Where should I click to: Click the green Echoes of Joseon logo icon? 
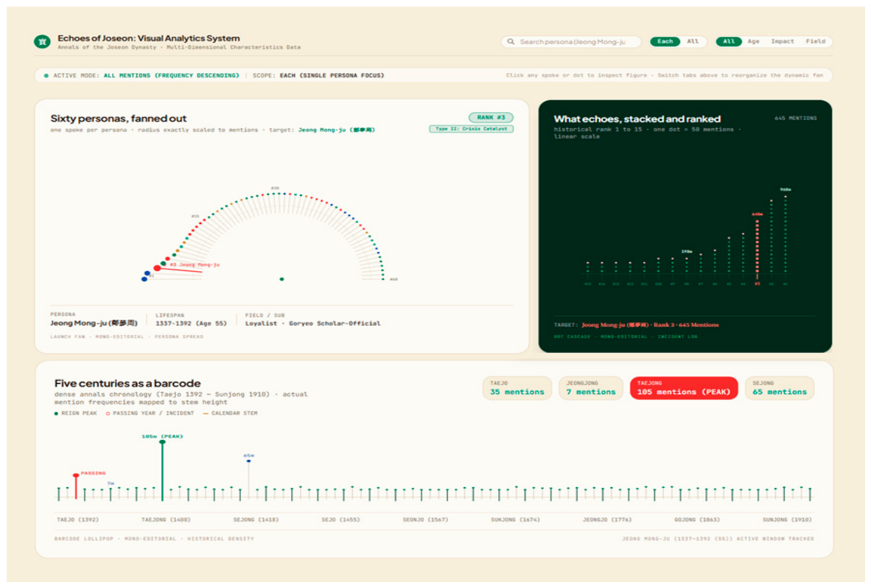tap(42, 42)
